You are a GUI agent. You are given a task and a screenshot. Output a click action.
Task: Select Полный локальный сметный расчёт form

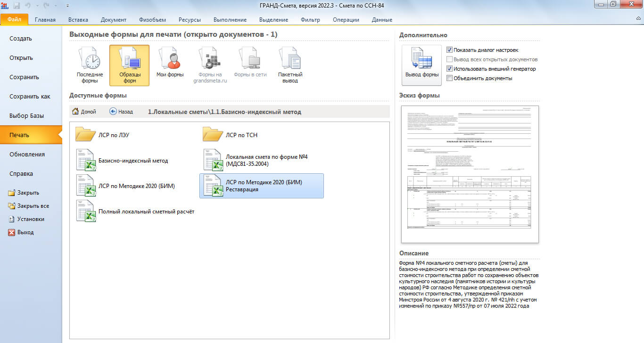(135, 211)
